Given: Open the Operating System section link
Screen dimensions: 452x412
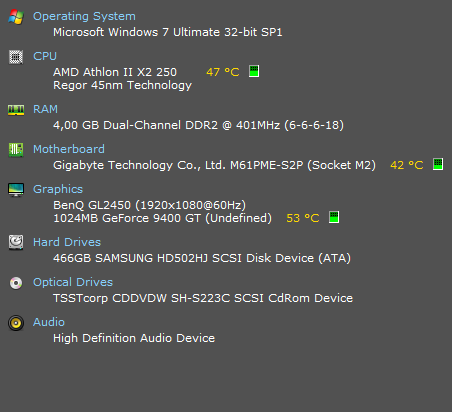Looking at the screenshot, I should click(84, 16).
